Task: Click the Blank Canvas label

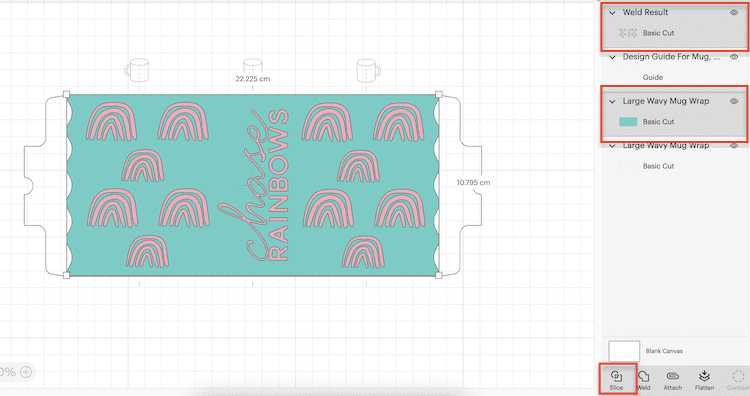Action: (x=664, y=351)
